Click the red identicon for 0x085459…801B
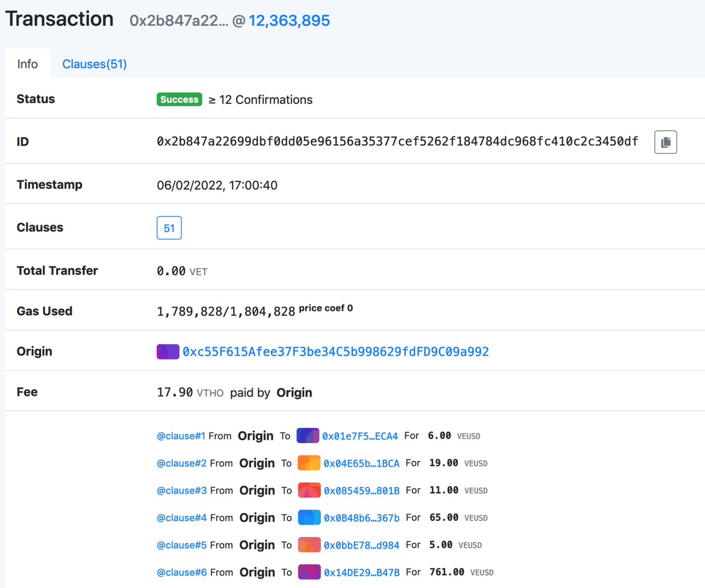 click(309, 490)
